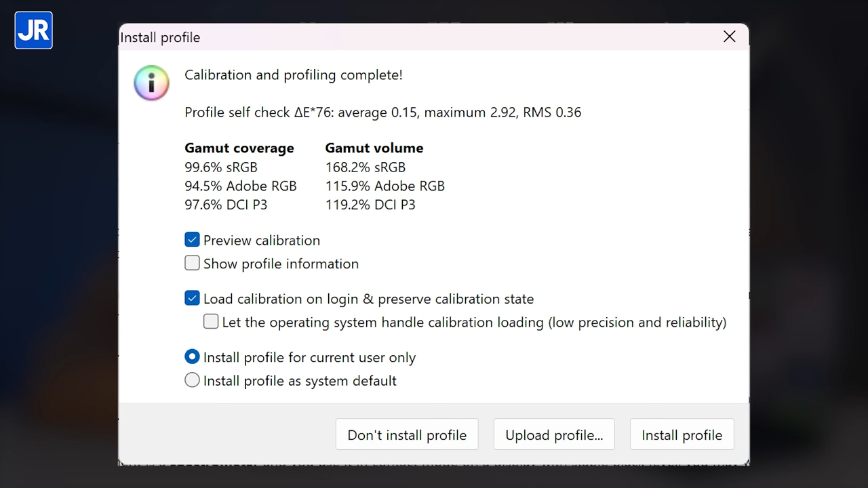Open Upload profile... button
868x488 pixels.
tap(554, 435)
